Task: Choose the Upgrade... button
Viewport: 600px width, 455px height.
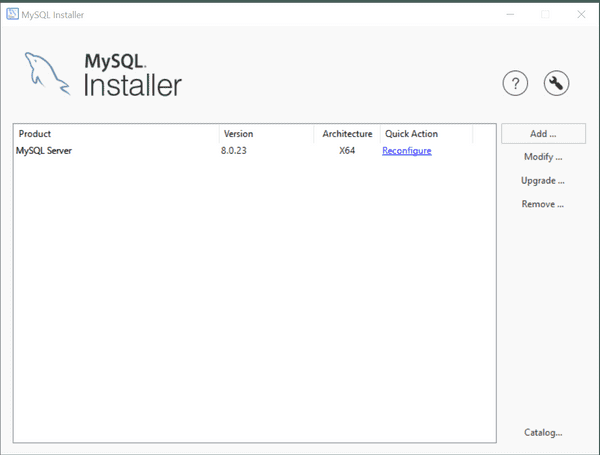Action: pyautogui.click(x=543, y=181)
